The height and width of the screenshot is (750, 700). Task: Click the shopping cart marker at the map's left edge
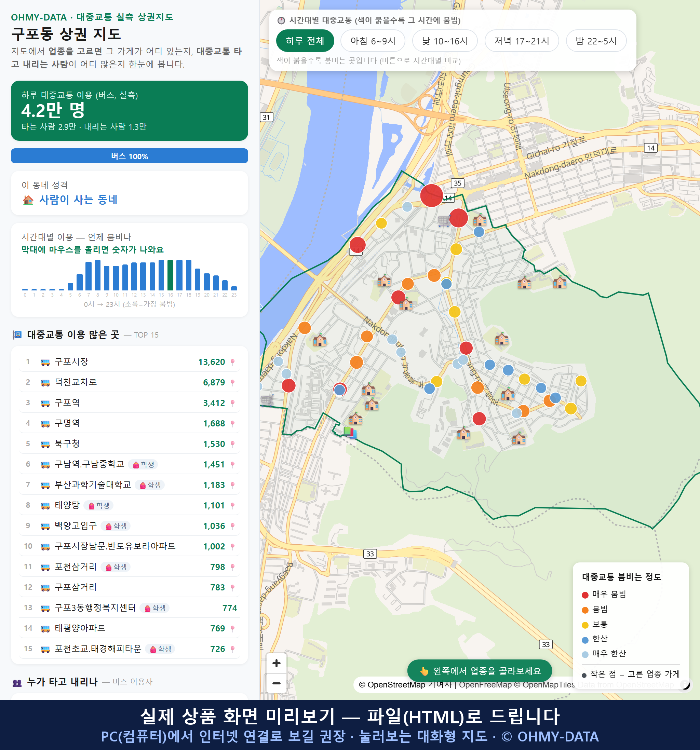click(x=267, y=399)
